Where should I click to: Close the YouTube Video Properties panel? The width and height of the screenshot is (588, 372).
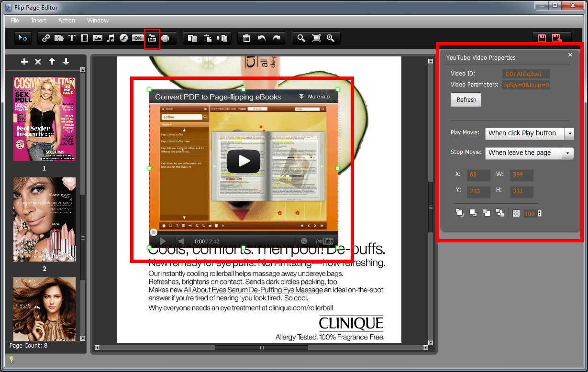click(570, 55)
